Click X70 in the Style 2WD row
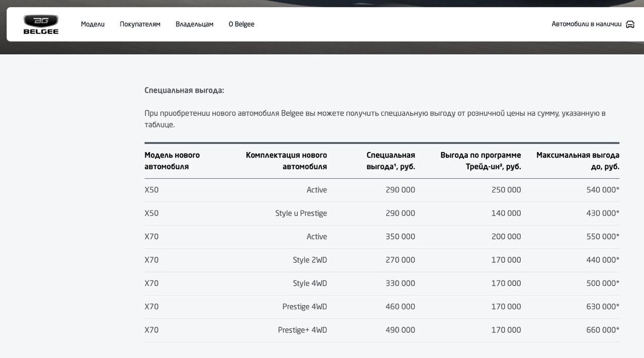 pos(151,260)
